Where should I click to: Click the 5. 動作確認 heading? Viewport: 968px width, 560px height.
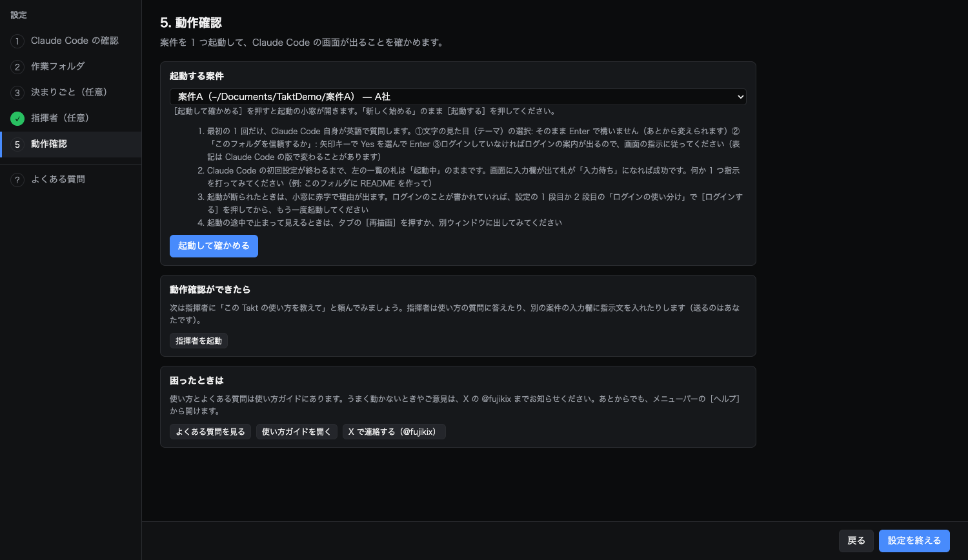(191, 23)
